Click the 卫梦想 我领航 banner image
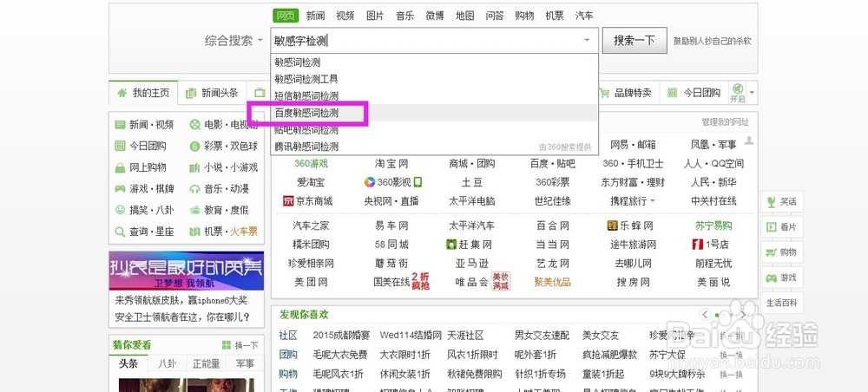This screenshot has height=392, width=868. click(x=187, y=271)
